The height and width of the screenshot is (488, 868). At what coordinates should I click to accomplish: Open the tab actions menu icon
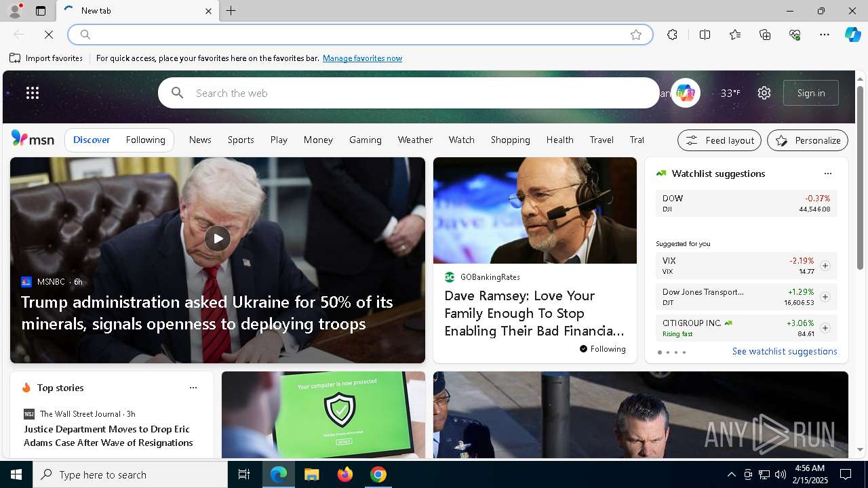pos(41,11)
